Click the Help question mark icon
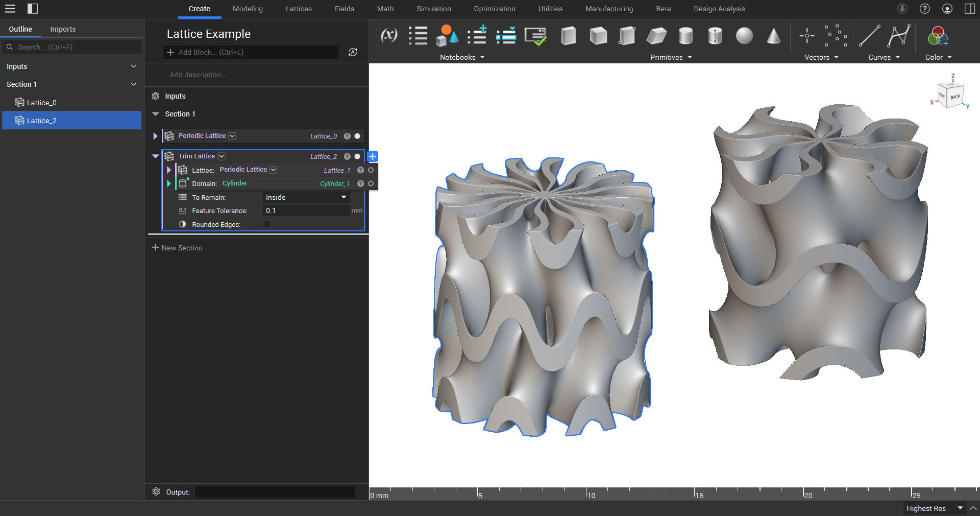Image resolution: width=980 pixels, height=516 pixels. (925, 9)
